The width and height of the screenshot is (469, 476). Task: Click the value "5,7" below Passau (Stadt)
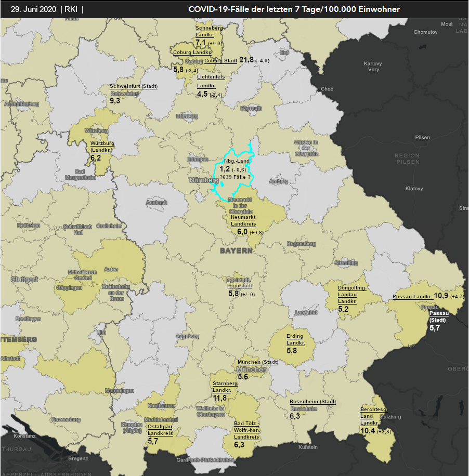(x=435, y=327)
